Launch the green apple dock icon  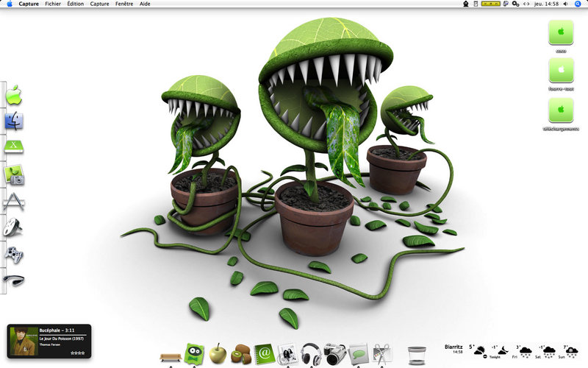pyautogui.click(x=218, y=353)
